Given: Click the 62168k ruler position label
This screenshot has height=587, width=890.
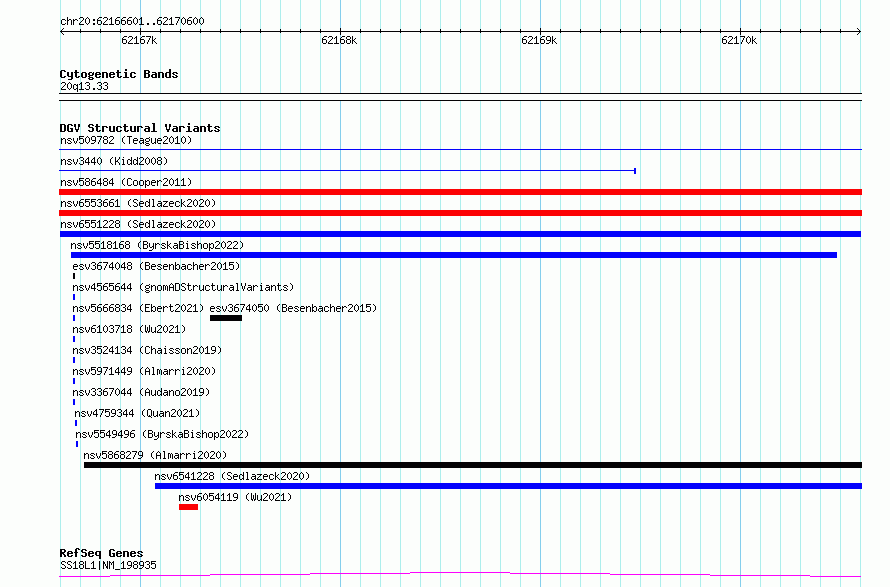Looking at the screenshot, I should [x=339, y=40].
